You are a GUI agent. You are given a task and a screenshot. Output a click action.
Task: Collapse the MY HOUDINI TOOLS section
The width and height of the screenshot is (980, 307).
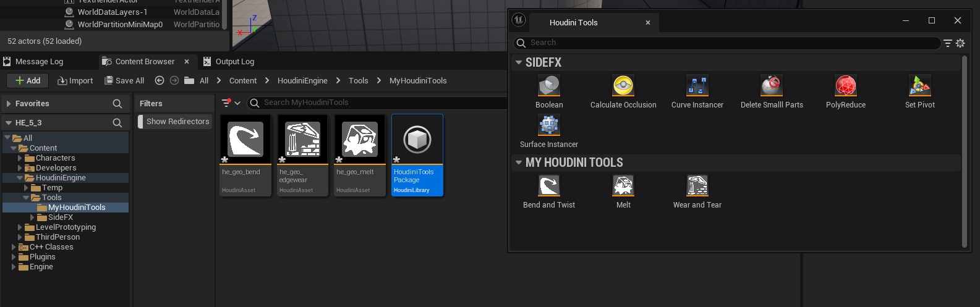pos(519,162)
